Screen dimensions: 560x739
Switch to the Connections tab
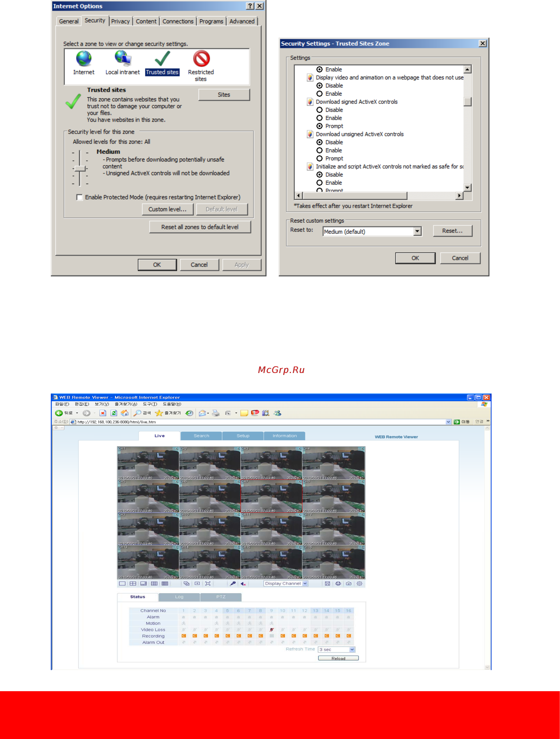click(x=178, y=21)
